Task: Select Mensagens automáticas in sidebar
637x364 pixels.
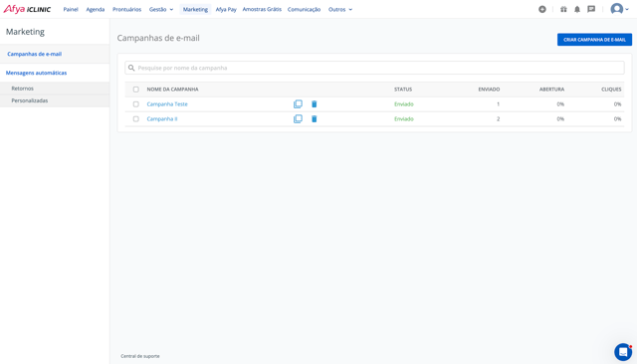Action: pyautogui.click(x=36, y=73)
